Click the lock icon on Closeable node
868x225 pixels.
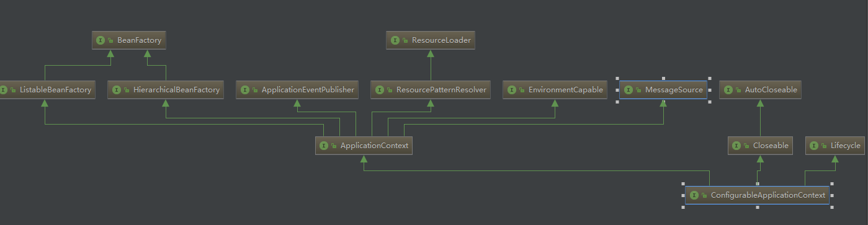pyautogui.click(x=746, y=146)
